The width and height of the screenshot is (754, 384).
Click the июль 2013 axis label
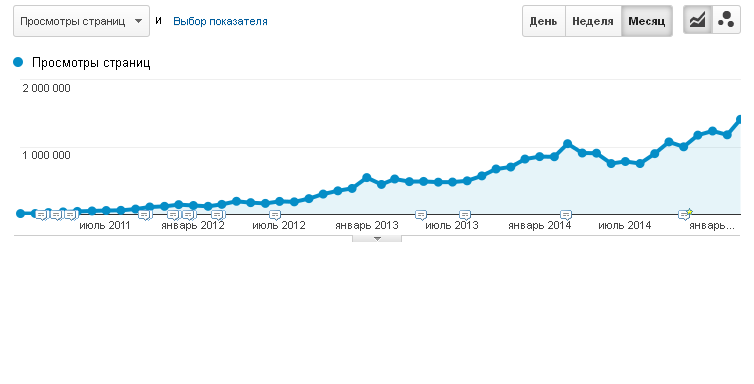coord(452,225)
